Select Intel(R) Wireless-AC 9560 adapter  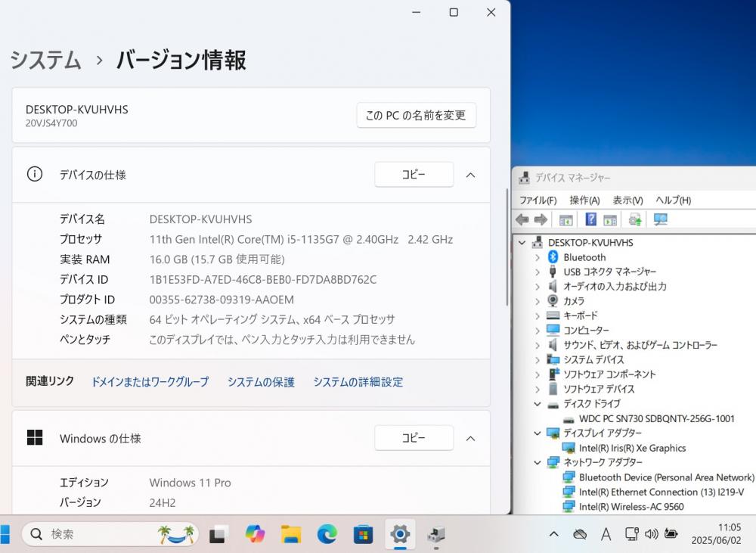[631, 507]
